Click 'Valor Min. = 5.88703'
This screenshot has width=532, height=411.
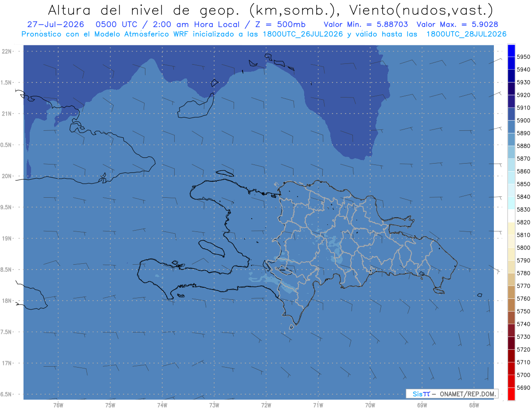366,24
